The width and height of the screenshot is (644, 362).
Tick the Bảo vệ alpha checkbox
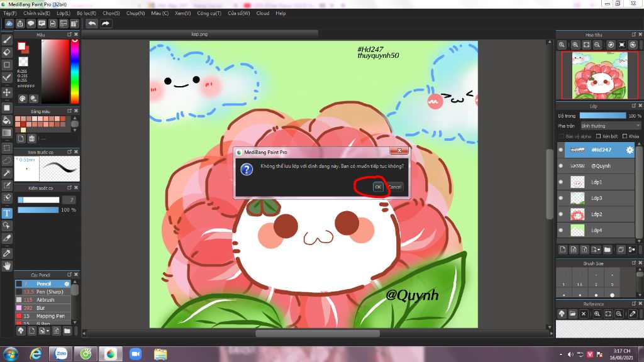562,136
